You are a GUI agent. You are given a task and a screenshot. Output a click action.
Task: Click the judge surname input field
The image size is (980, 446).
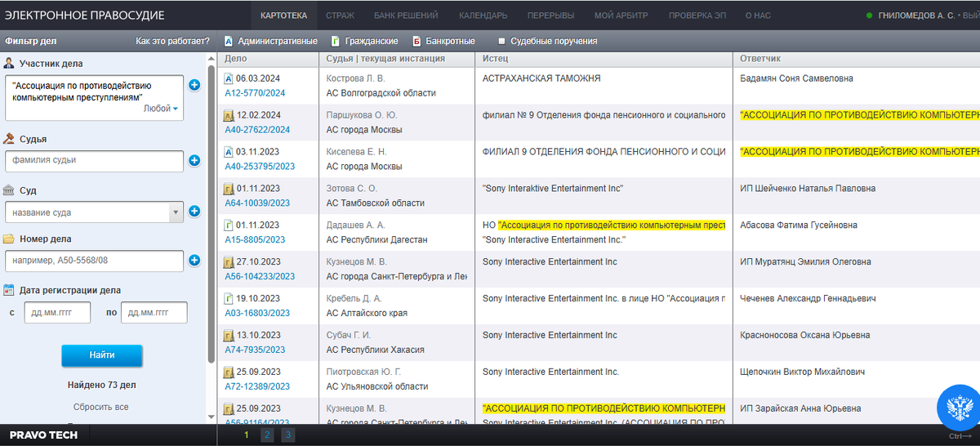click(94, 161)
